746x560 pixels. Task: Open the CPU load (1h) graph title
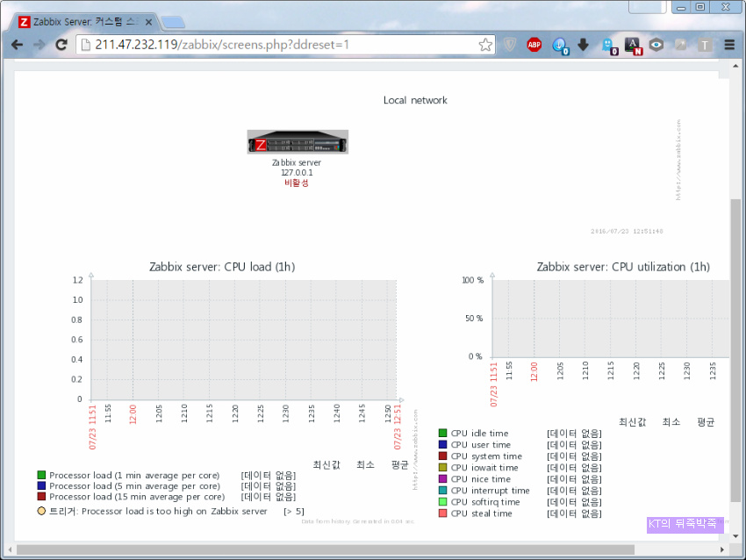coord(222,267)
